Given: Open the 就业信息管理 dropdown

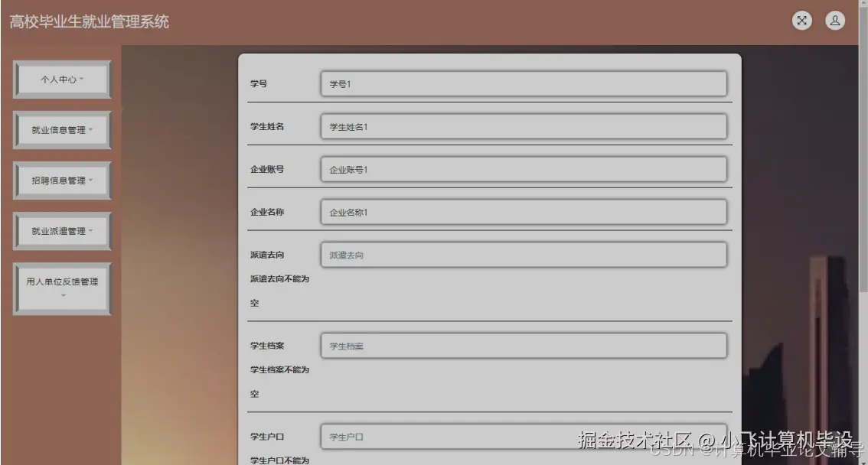Looking at the screenshot, I should pyautogui.click(x=61, y=129).
